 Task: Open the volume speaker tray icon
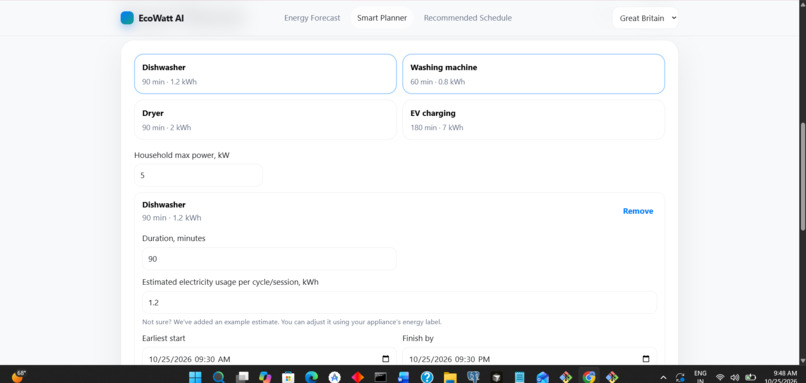[735, 377]
